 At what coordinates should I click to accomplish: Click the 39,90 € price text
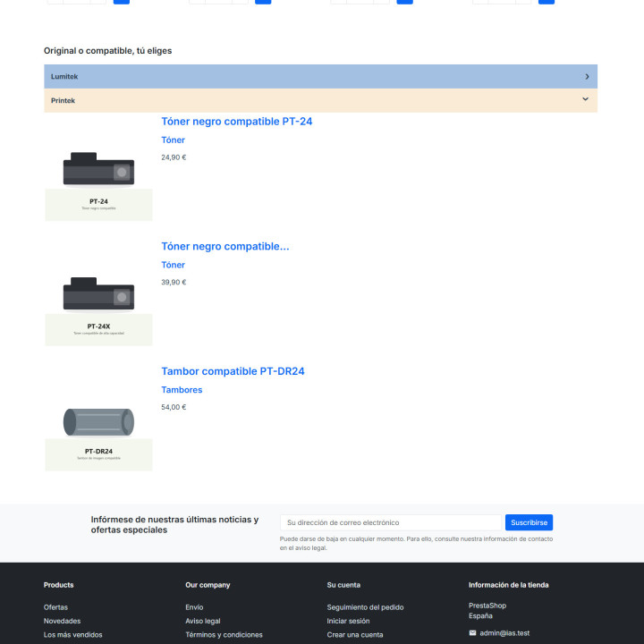pyautogui.click(x=174, y=282)
